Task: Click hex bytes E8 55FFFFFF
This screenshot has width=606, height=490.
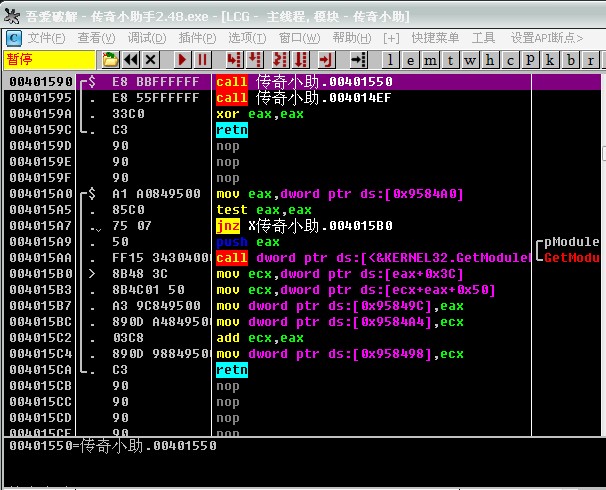Action: (x=156, y=98)
